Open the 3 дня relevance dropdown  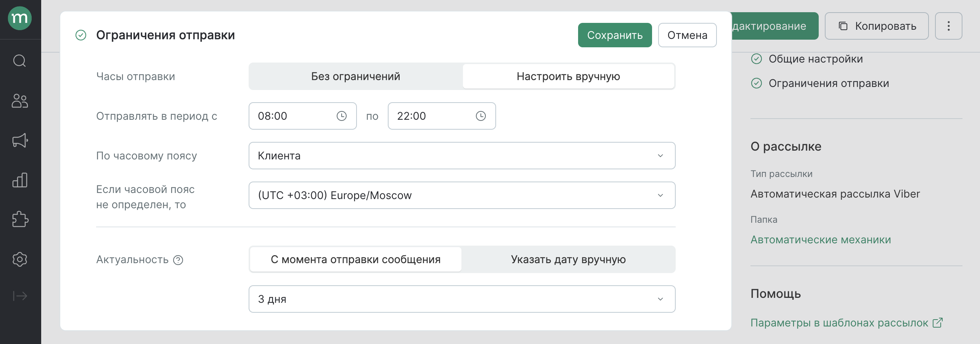[462, 299]
